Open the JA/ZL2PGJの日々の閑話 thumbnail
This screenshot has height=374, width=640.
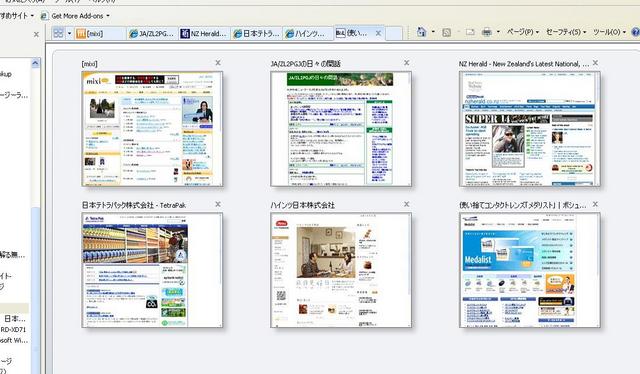341,129
